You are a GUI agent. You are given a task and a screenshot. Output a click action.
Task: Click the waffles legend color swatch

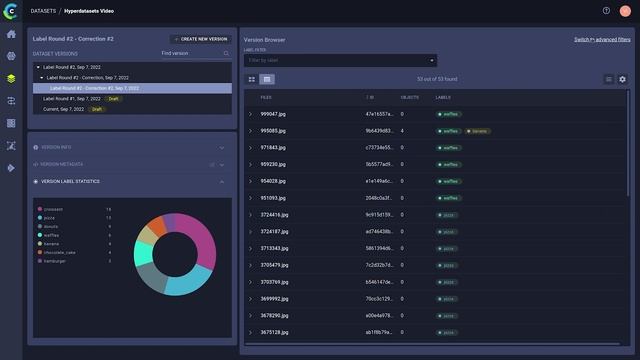(40, 235)
